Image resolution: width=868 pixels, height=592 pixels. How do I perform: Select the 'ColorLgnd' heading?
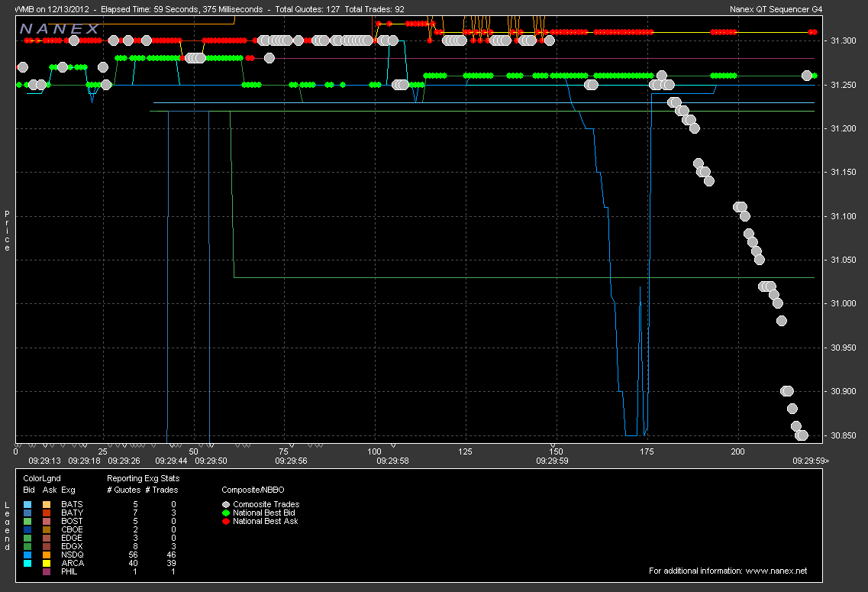point(42,478)
